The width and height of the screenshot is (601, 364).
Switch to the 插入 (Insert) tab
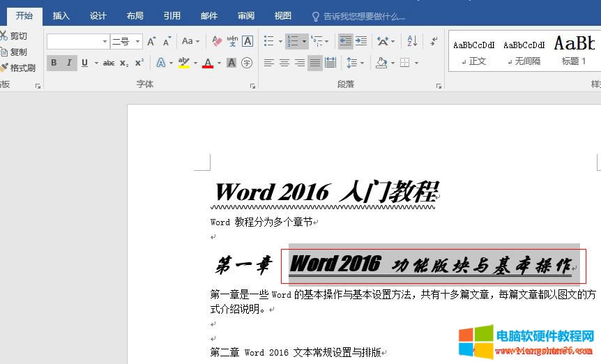click(x=61, y=16)
